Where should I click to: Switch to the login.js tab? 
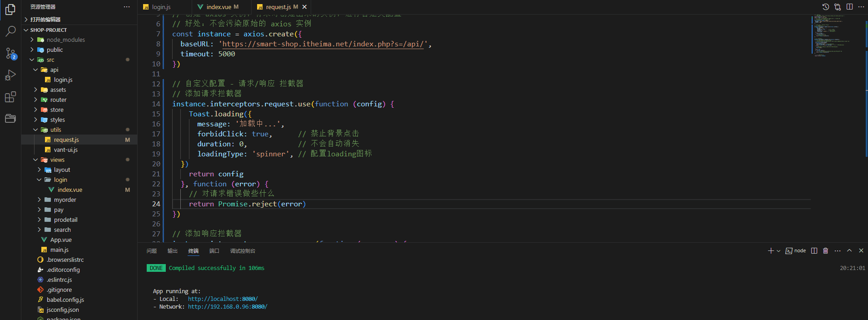coord(162,7)
